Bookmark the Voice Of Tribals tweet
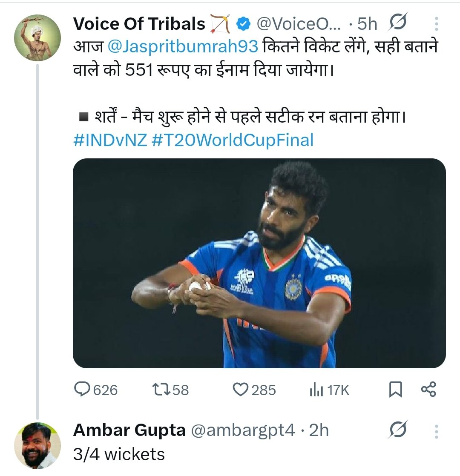 [x=396, y=390]
